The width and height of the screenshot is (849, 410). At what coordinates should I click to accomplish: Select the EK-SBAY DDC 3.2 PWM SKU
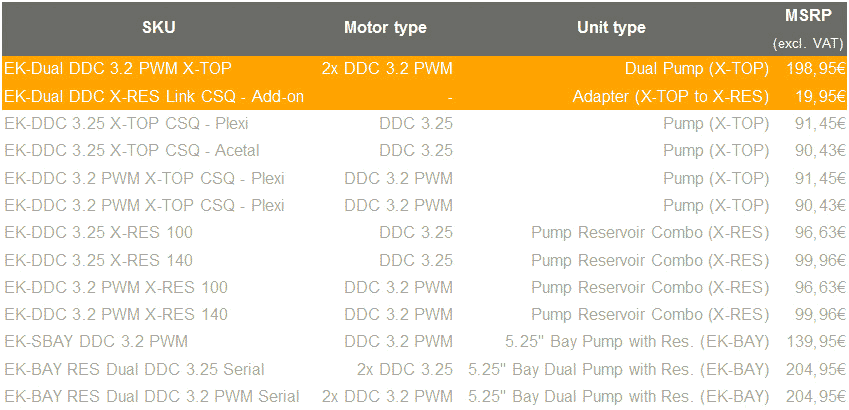96,342
